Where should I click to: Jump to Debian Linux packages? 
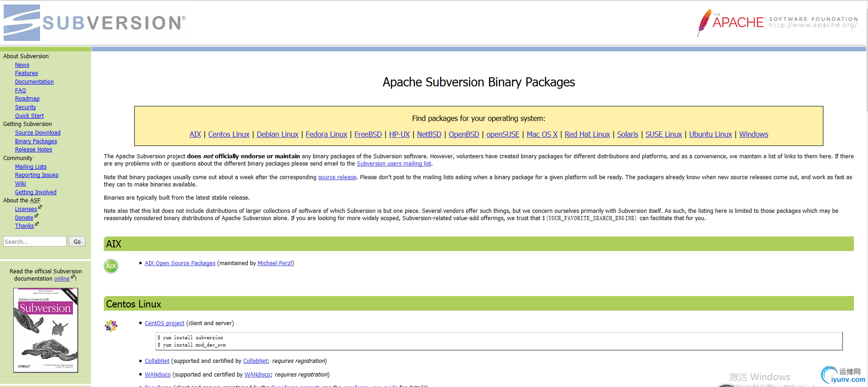[278, 135]
